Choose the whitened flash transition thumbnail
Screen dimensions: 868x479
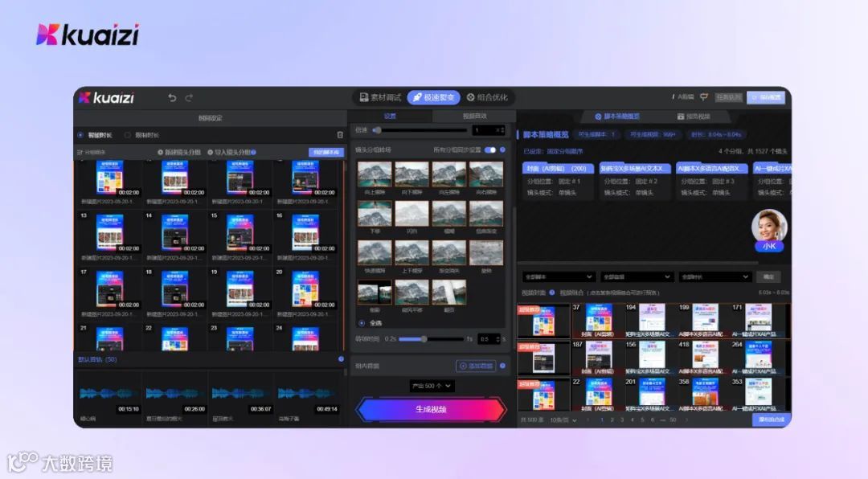click(411, 214)
